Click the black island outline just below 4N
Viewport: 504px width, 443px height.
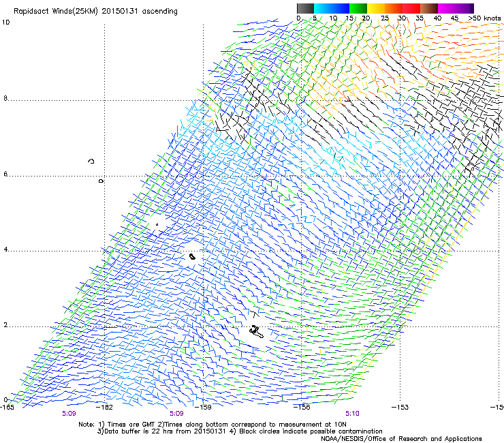coord(192,256)
